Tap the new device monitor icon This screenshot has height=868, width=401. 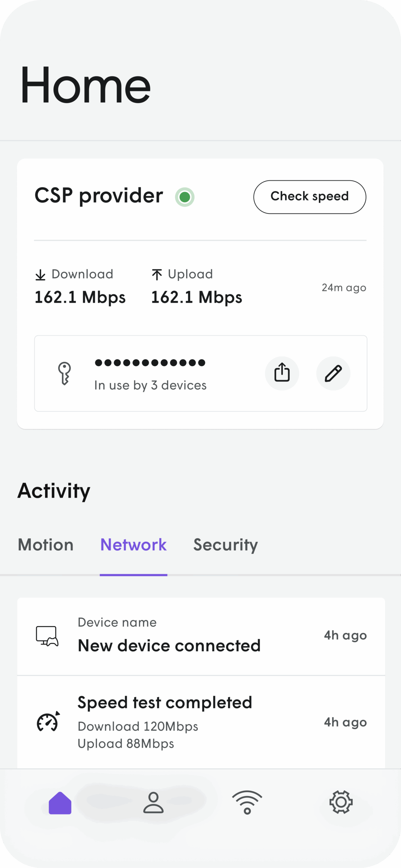coord(47,635)
